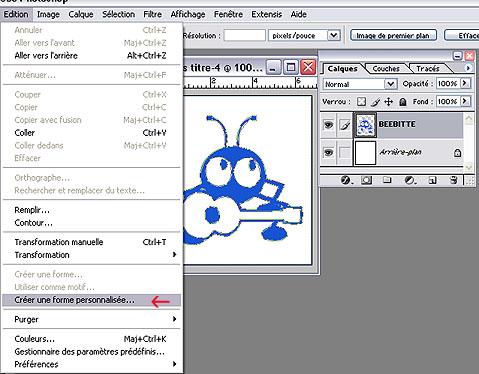
Task: Open the Affichage menu
Action: 188,14
